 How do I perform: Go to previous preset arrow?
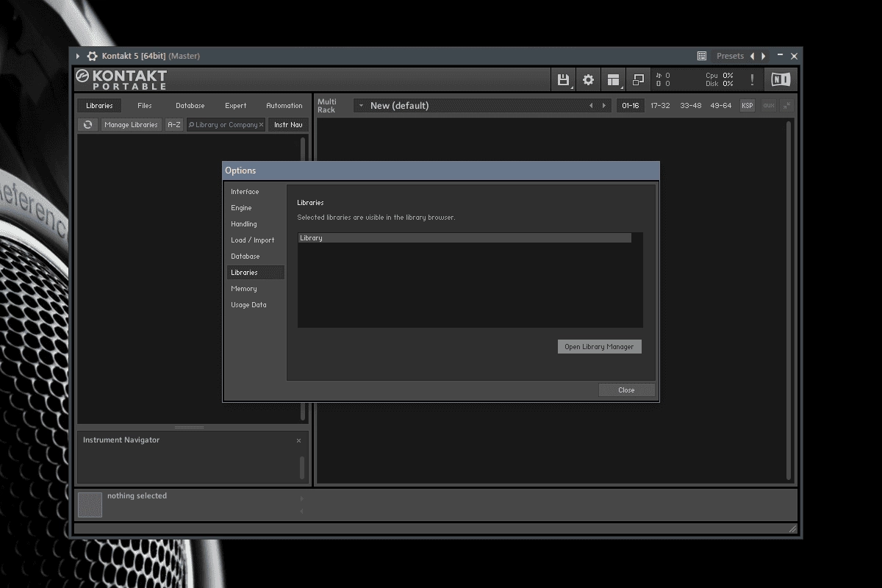pos(752,56)
